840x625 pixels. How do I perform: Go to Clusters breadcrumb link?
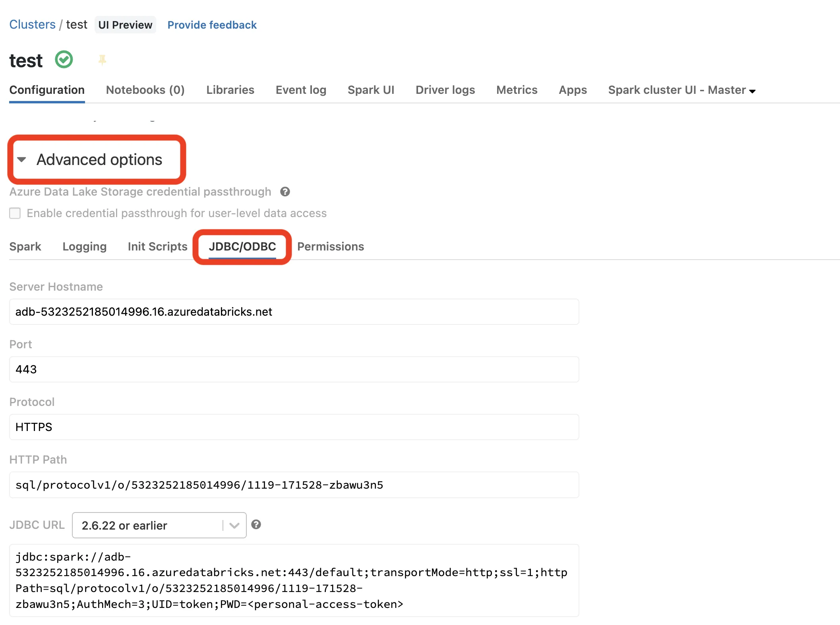[x=32, y=25]
